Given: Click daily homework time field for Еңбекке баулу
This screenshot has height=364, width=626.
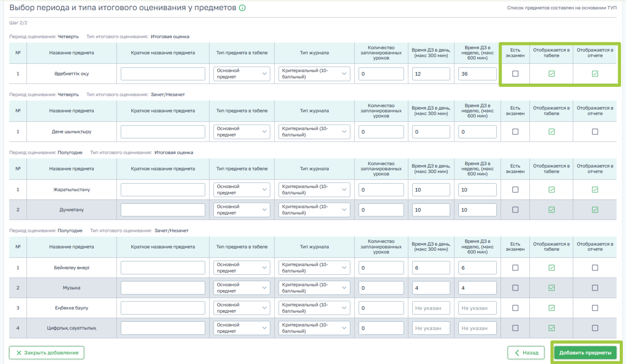Looking at the screenshot, I should 431,308.
